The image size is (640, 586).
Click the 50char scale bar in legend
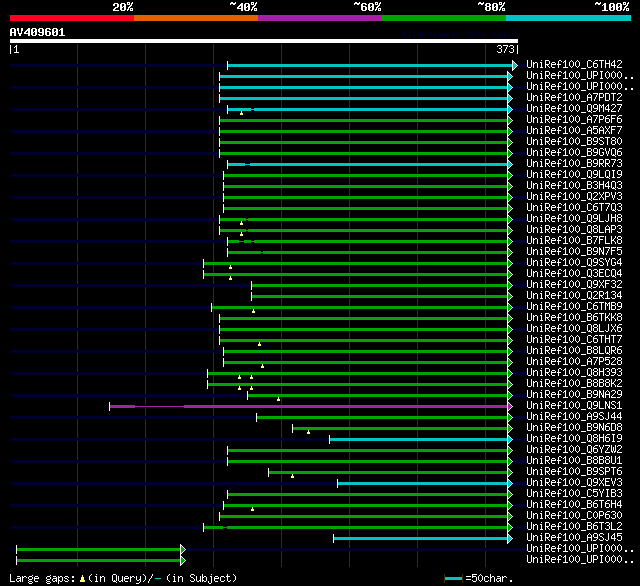click(453, 578)
